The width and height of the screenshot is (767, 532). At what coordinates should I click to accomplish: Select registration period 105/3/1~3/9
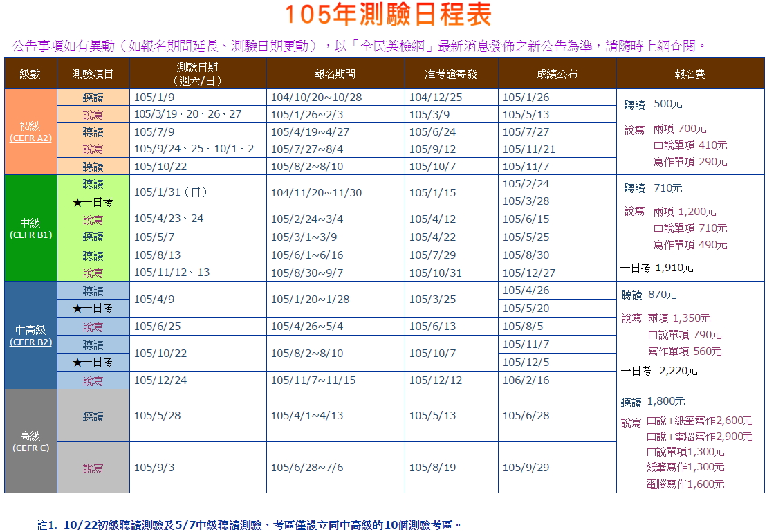[304, 237]
